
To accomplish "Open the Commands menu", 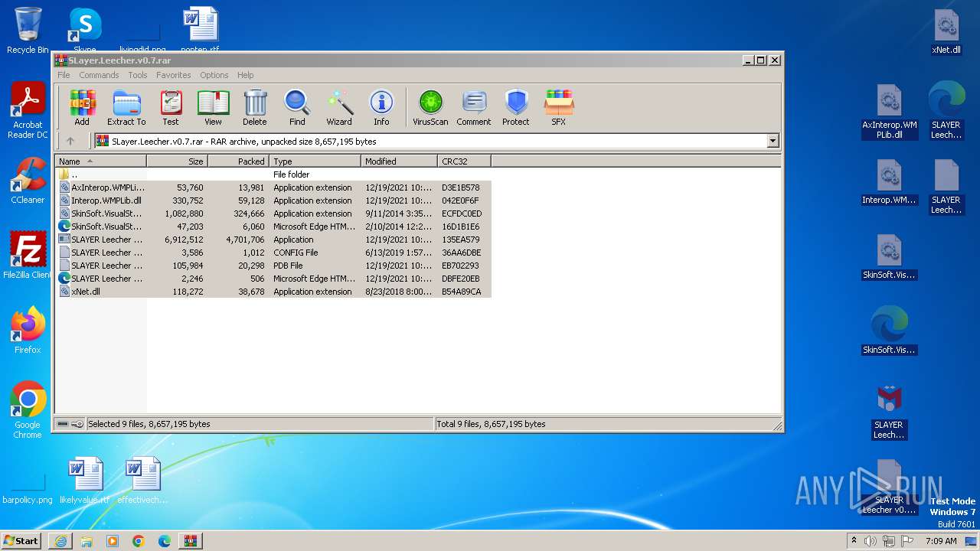I will click(99, 75).
